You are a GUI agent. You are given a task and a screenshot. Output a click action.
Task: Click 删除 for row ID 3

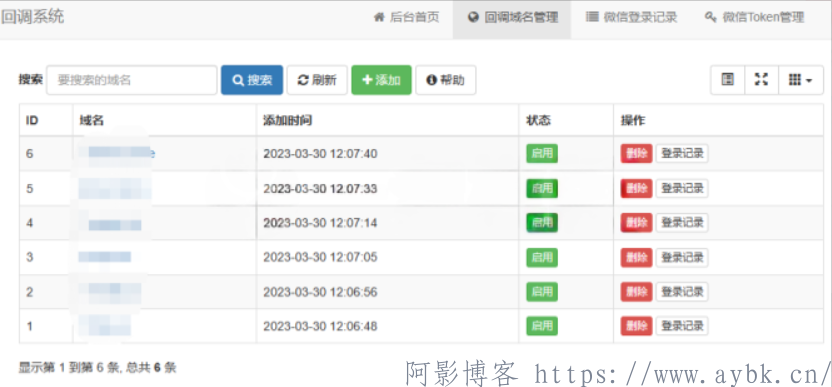click(x=636, y=257)
